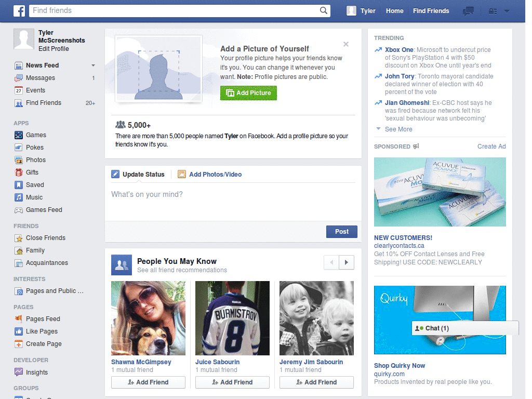Image resolution: width=532 pixels, height=399 pixels.
Task: Click the Events calendar icon
Action: click(x=19, y=90)
